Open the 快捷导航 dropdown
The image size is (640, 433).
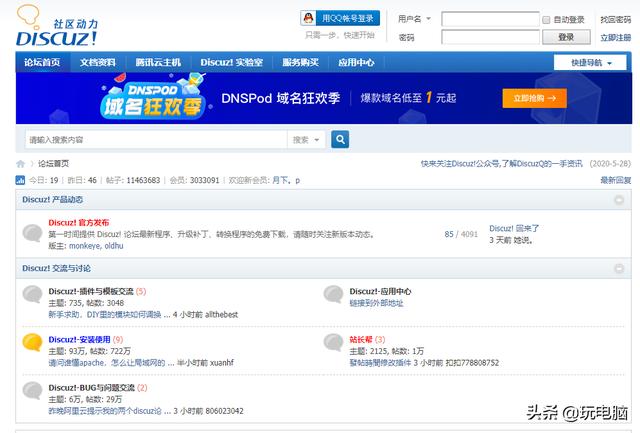590,63
